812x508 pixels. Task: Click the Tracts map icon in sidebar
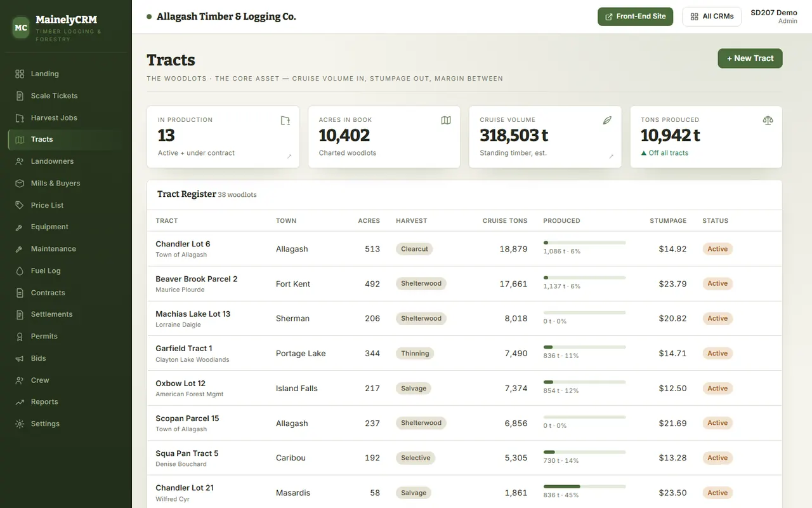(20, 140)
